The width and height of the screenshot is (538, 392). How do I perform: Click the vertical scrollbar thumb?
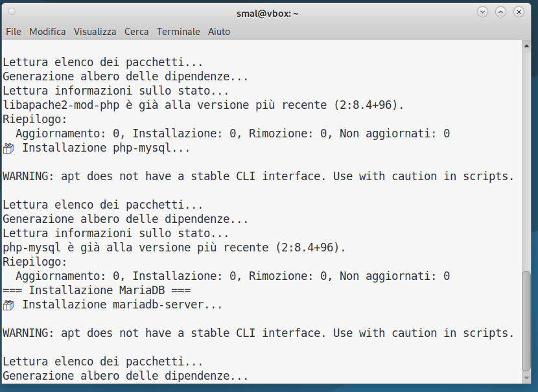pos(526,319)
